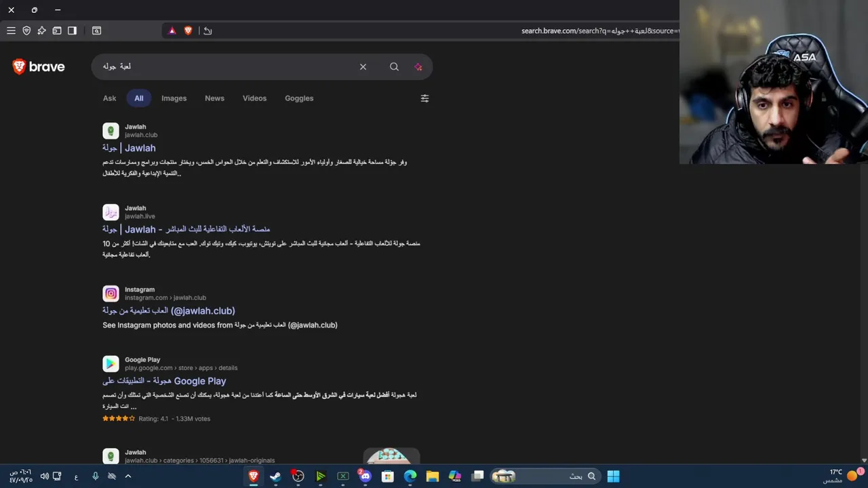Open the volume speaker tray icon
Screen dimensions: 868x488
coord(44,476)
